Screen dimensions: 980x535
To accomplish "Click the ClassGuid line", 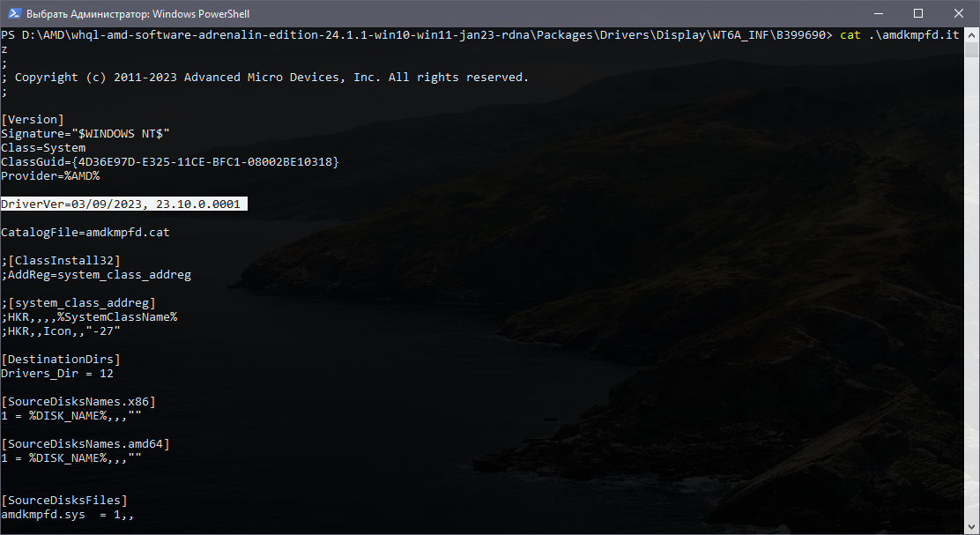I will (x=170, y=162).
